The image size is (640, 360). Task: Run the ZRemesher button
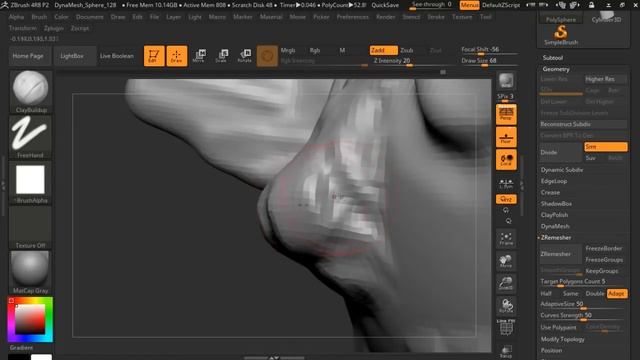[x=560, y=254]
